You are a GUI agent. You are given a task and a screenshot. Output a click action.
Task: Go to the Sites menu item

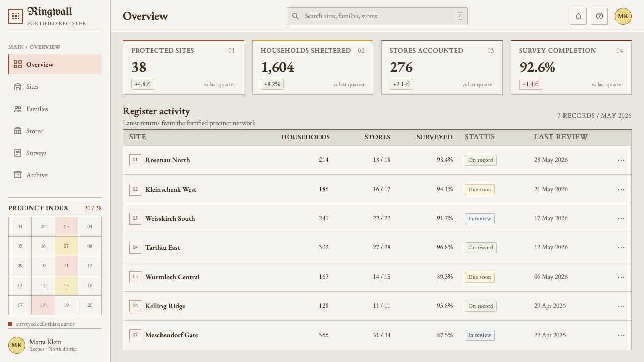point(55,87)
